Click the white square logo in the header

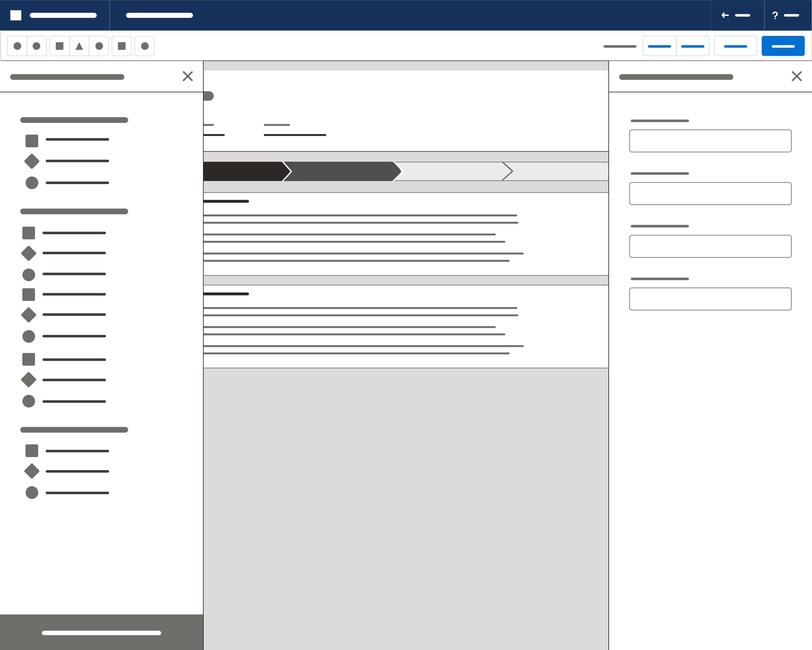coord(16,15)
